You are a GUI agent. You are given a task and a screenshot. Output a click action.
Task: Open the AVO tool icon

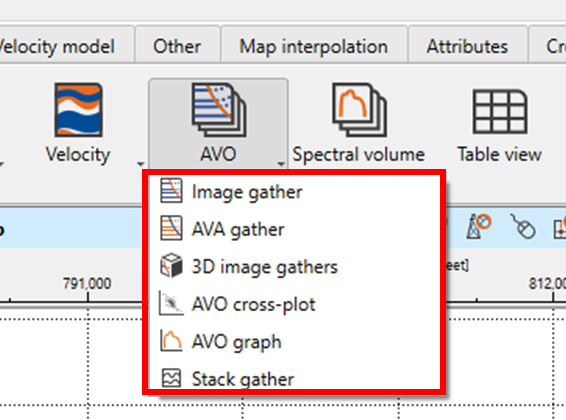pyautogui.click(x=218, y=110)
